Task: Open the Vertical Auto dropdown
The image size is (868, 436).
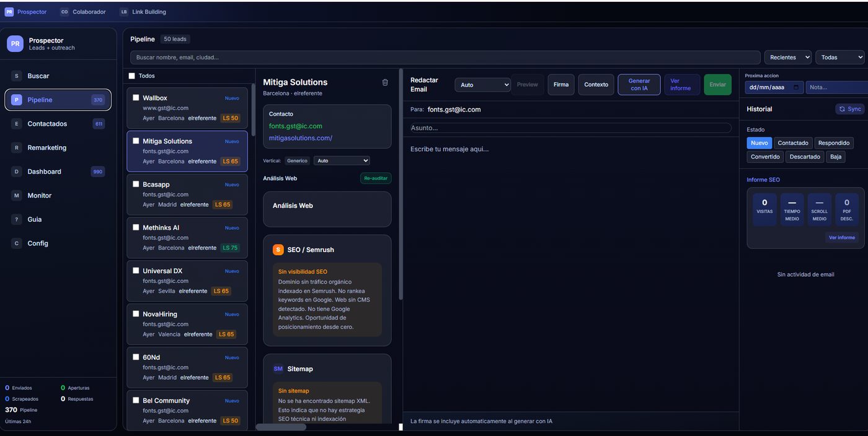Action: click(x=342, y=160)
